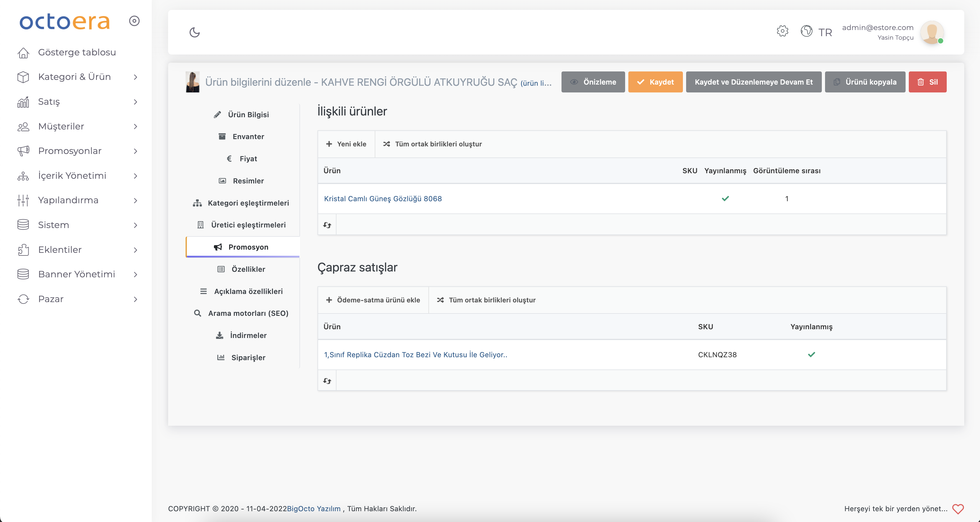Open the settings gear in header
This screenshot has width=980, height=522.
pyautogui.click(x=782, y=31)
